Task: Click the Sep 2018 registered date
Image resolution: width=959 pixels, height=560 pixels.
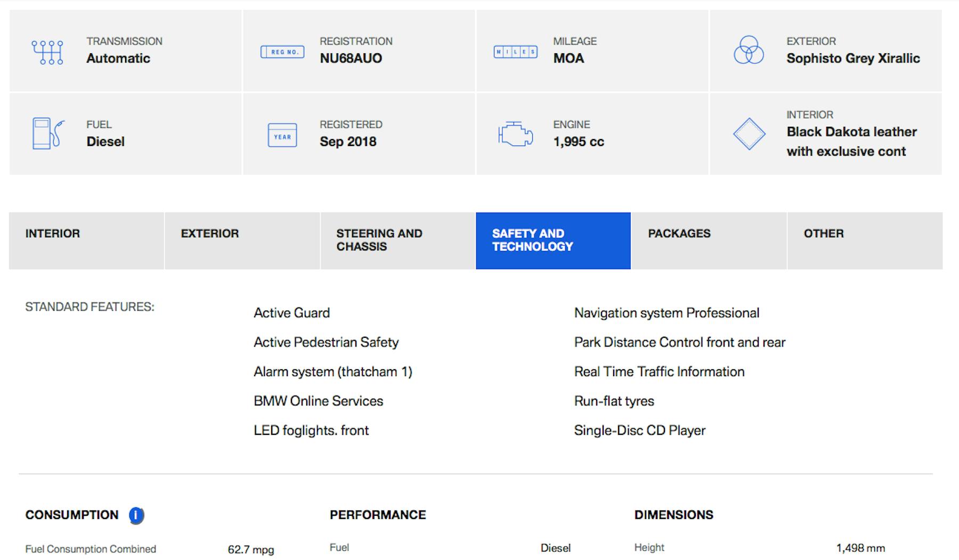Action: pyautogui.click(x=348, y=142)
